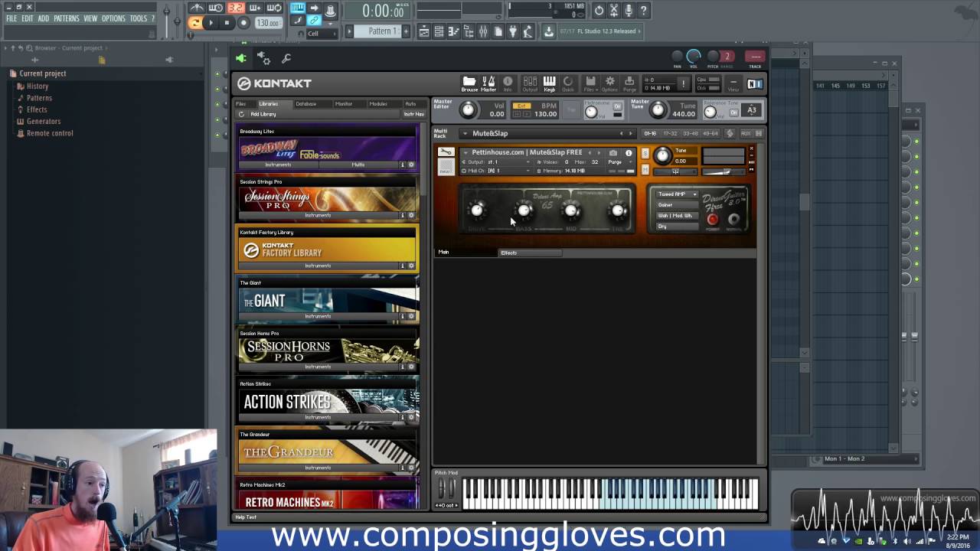
Task: Open the FL Studio playlist view
Action: (423, 31)
